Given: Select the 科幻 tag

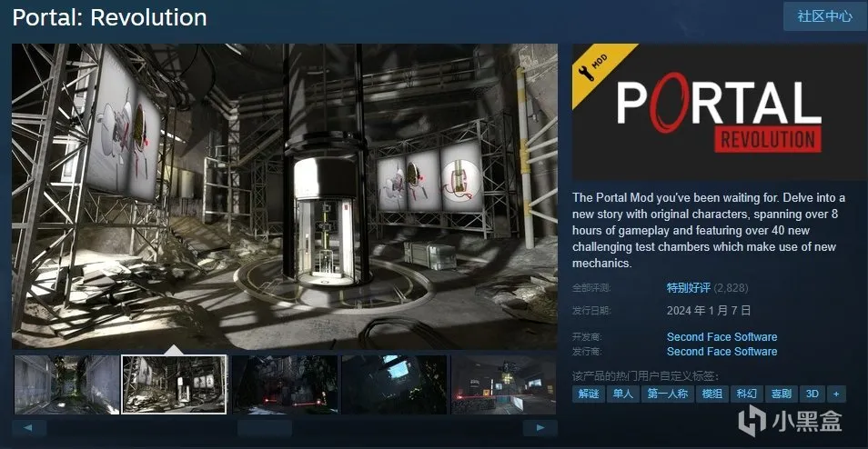Looking at the screenshot, I should coord(747,394).
